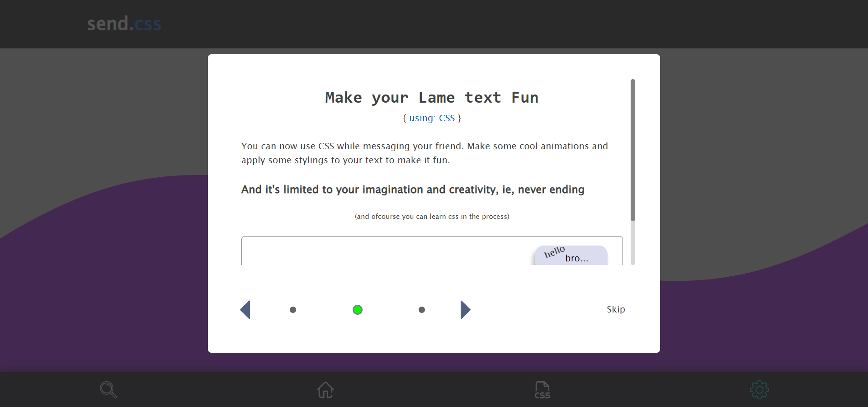Click the paragraph starting 'You can now use CSS'
This screenshot has width=868, height=407.
[x=424, y=153]
